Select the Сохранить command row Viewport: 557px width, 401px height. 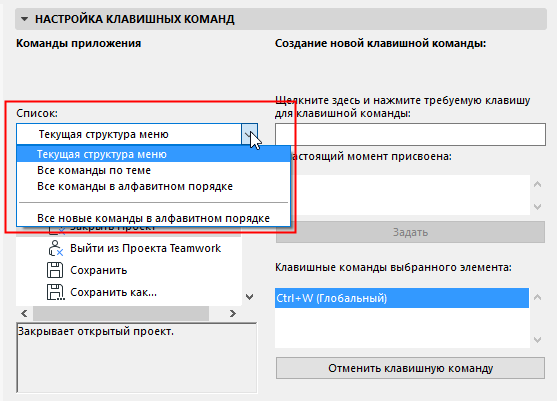pyautogui.click(x=129, y=270)
